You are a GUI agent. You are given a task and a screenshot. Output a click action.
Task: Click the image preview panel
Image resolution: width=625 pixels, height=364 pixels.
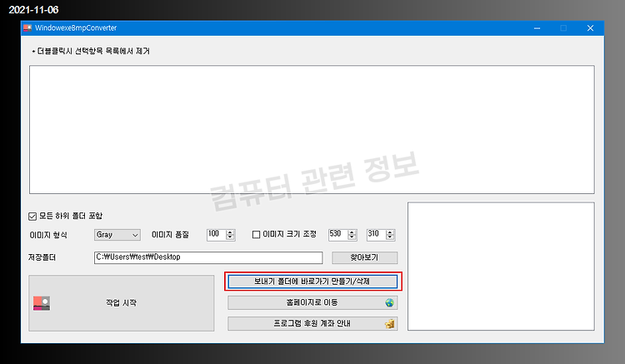coord(501,266)
